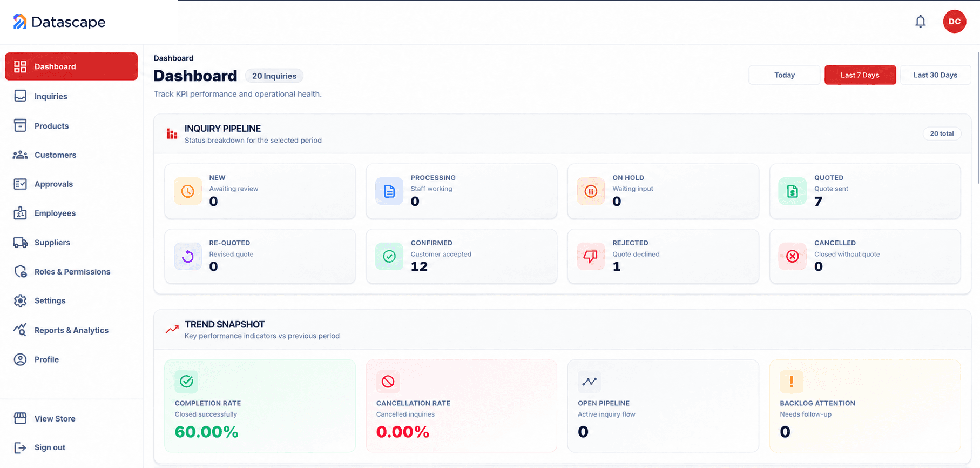Click the Backlog Attention exclamation icon
Screen dimensions: 980x468
click(x=792, y=382)
